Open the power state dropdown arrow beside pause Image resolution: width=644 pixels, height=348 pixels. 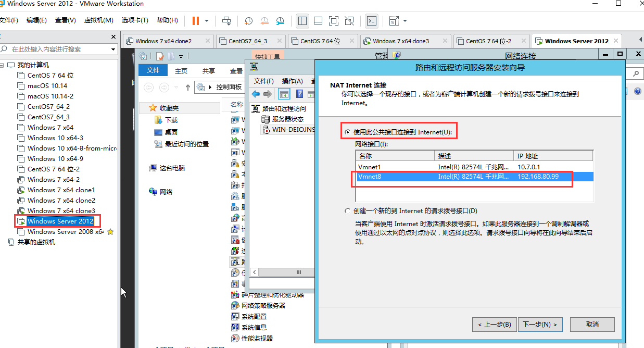click(x=207, y=21)
